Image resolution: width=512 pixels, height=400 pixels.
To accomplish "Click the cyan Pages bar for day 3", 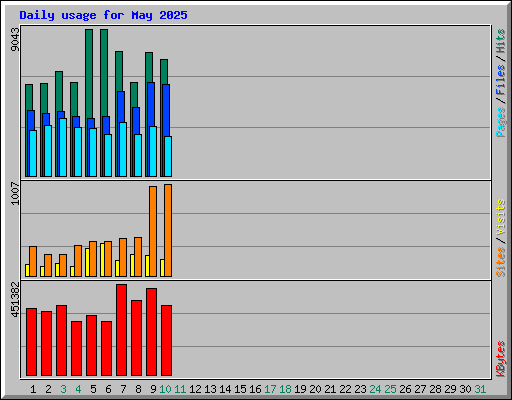I will click(63, 147).
